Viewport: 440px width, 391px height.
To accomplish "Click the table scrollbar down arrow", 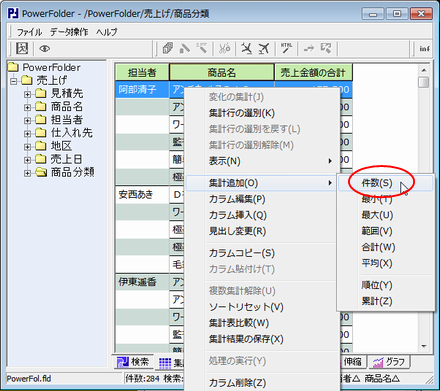I will pos(424,346).
